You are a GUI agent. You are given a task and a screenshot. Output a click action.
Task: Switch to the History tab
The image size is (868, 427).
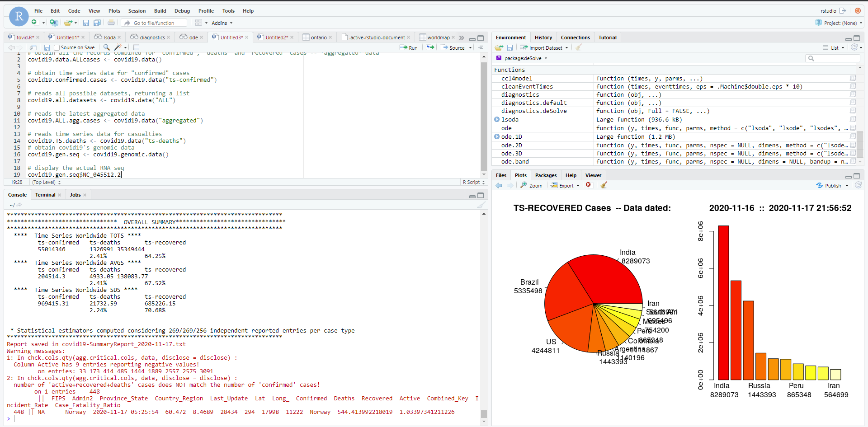(x=543, y=38)
